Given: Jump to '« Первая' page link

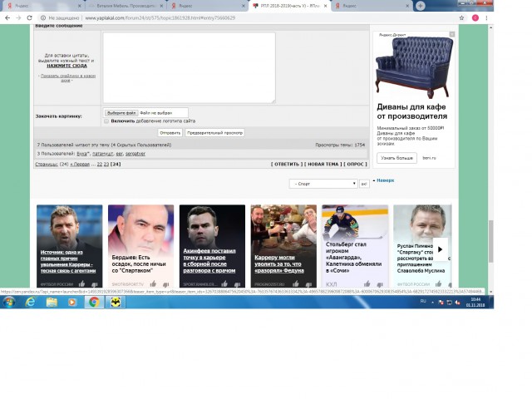Looking at the screenshot, I should (x=80, y=165).
